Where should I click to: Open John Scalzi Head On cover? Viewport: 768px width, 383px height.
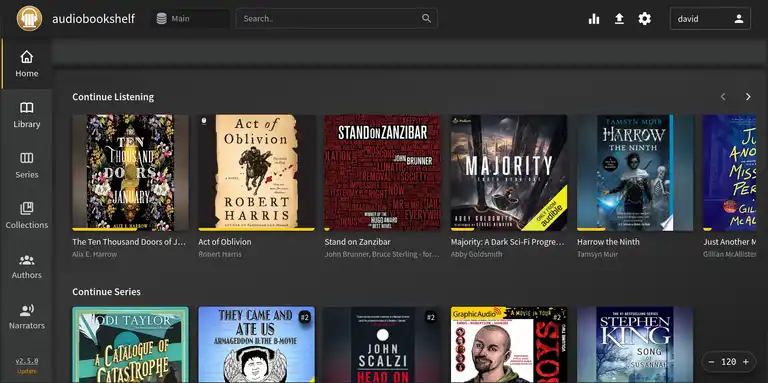(383, 345)
